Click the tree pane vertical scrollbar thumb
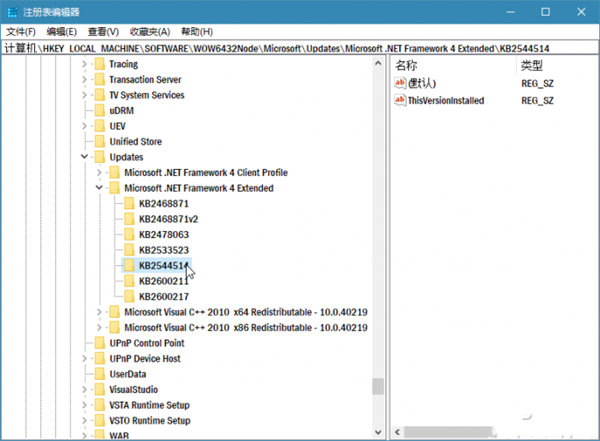The image size is (600, 441). click(377, 387)
